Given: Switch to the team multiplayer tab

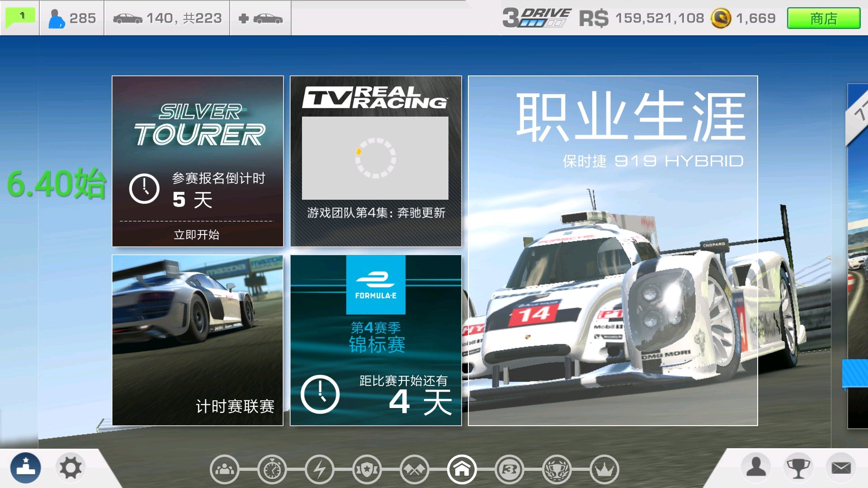Looking at the screenshot, I should tap(225, 469).
